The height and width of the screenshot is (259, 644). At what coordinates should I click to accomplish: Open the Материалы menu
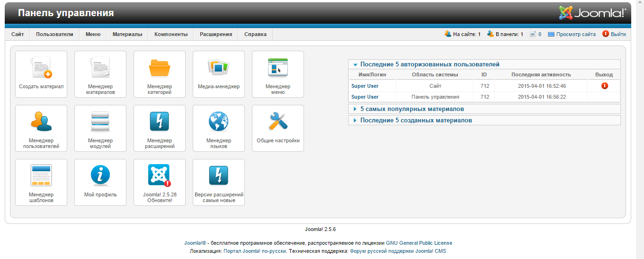(x=127, y=34)
